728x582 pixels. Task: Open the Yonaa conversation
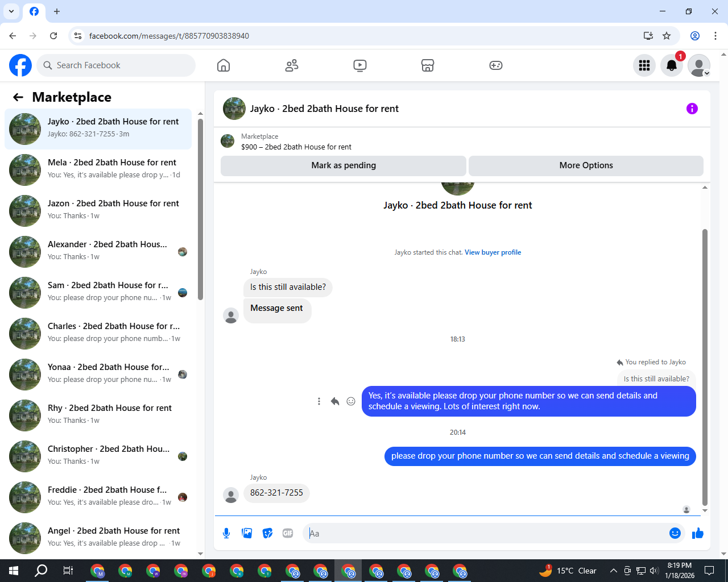point(98,375)
